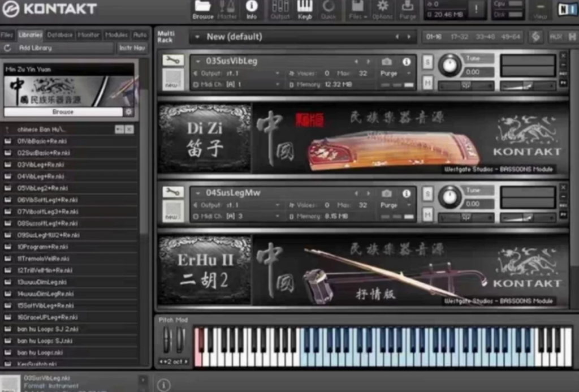
Task: Adjust the Tune knob on 03SusVibLeg
Action: click(x=450, y=66)
